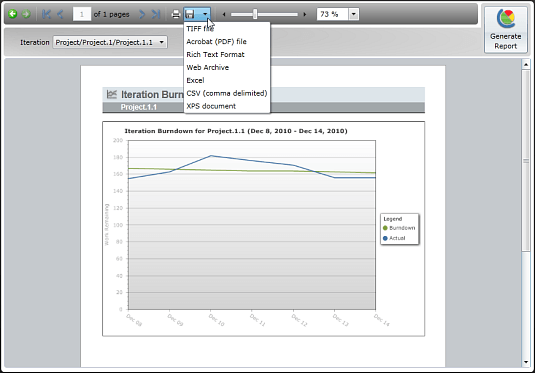Click the save/export floppy disk icon
535x373 pixels.
[x=190, y=14]
